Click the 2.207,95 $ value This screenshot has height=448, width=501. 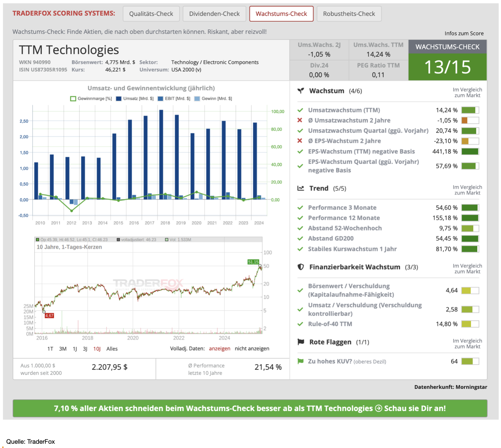(x=110, y=367)
